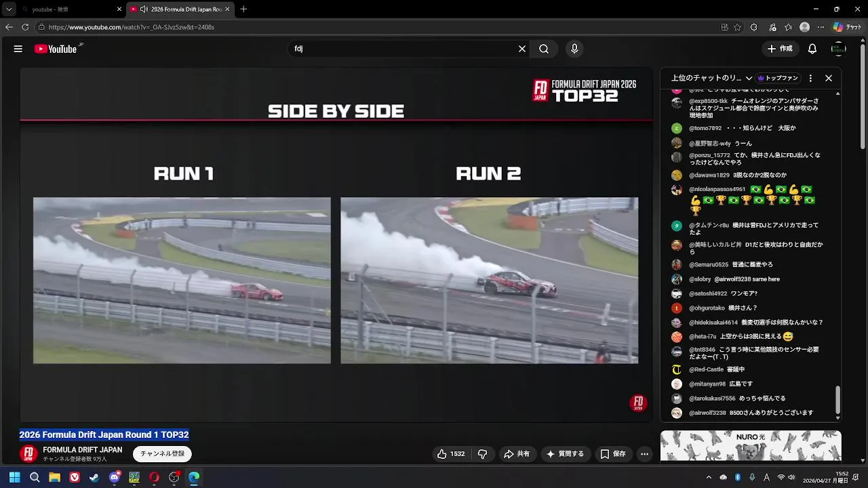Click the Ask (質問する) button

point(565,454)
